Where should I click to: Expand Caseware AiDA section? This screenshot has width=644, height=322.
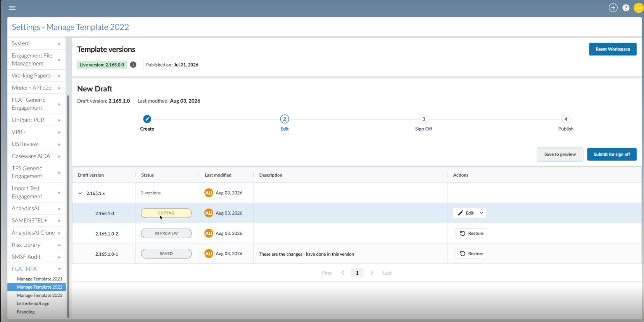pos(36,156)
